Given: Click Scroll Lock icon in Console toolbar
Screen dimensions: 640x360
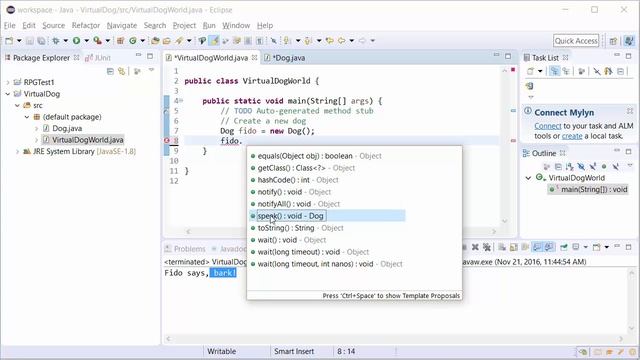Looking at the screenshot, I should [513, 247].
